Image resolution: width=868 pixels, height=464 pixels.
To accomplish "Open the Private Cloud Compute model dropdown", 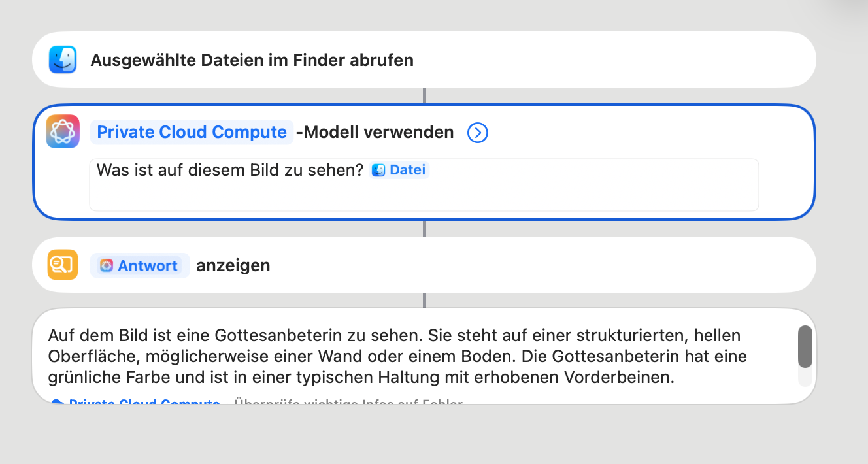I will pyautogui.click(x=192, y=132).
